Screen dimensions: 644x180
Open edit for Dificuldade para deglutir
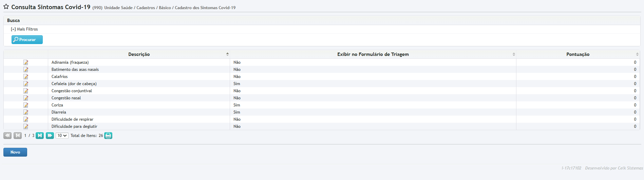click(x=26, y=126)
